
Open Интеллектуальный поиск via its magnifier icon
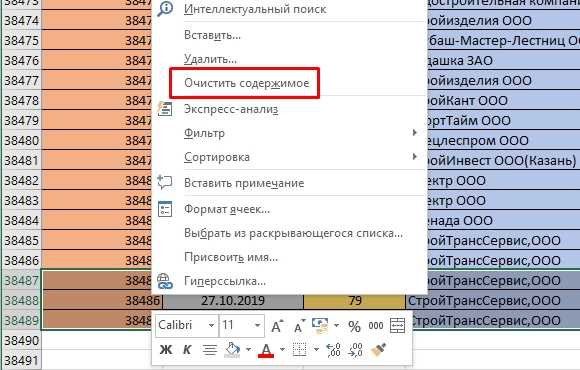point(165,9)
